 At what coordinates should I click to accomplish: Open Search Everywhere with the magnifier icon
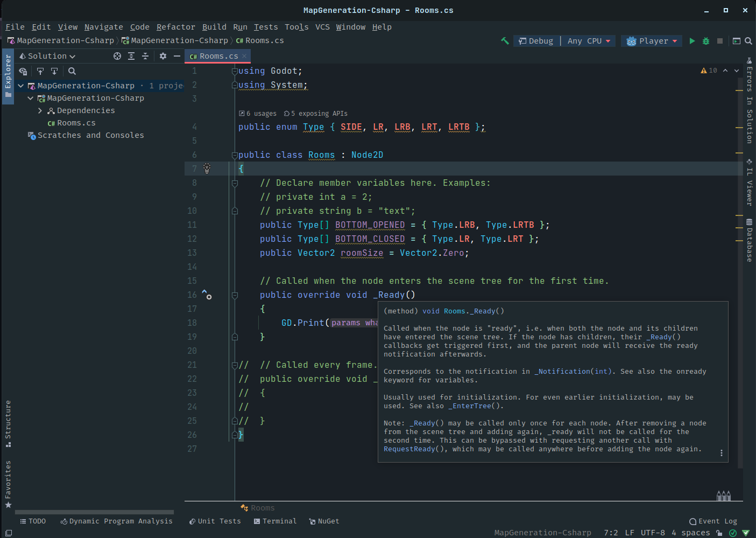[x=748, y=40]
